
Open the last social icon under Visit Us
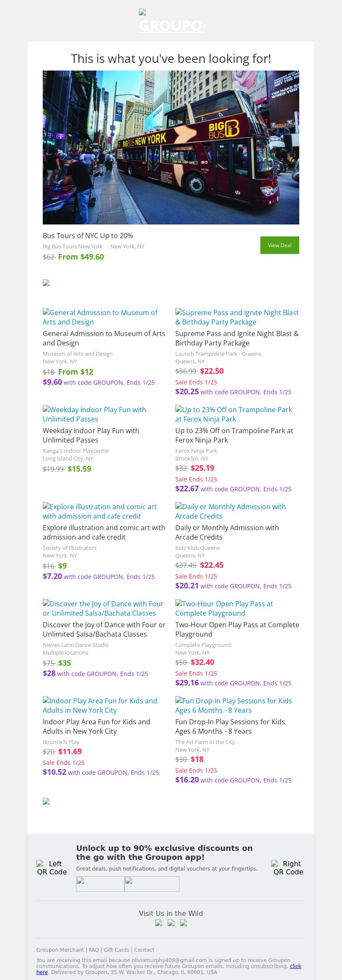[x=183, y=923]
